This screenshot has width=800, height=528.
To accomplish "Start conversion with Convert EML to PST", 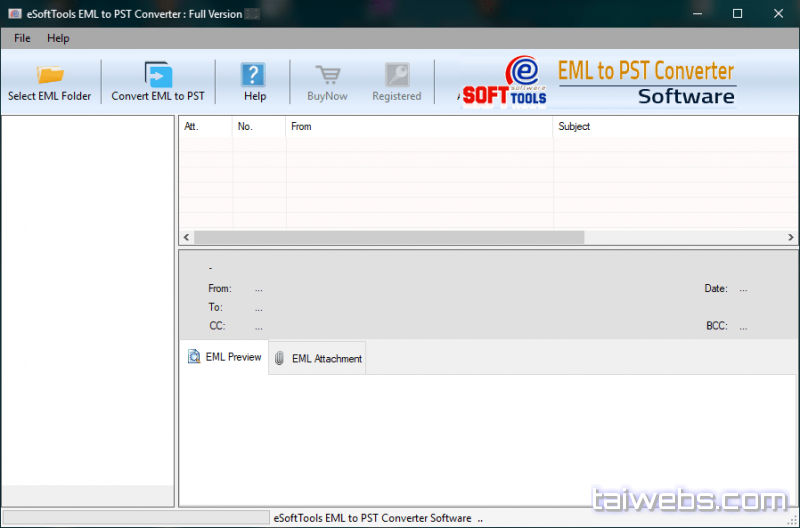I will coord(158,75).
